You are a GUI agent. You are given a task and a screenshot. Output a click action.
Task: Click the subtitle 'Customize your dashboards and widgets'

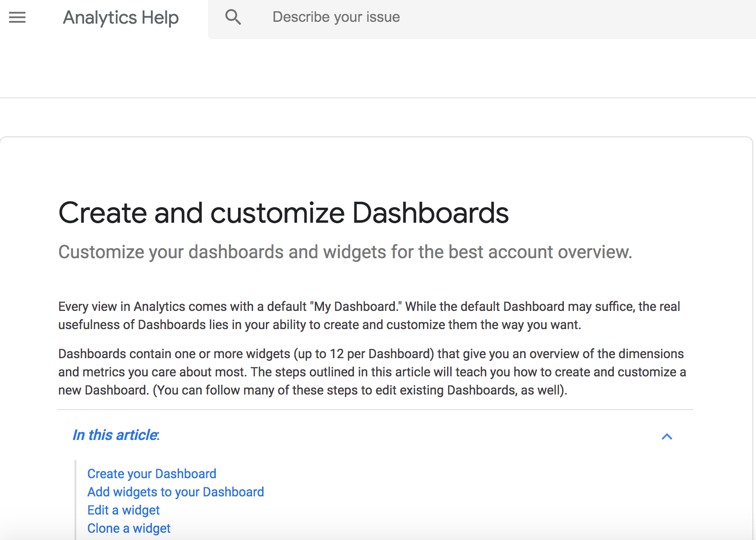click(x=345, y=252)
